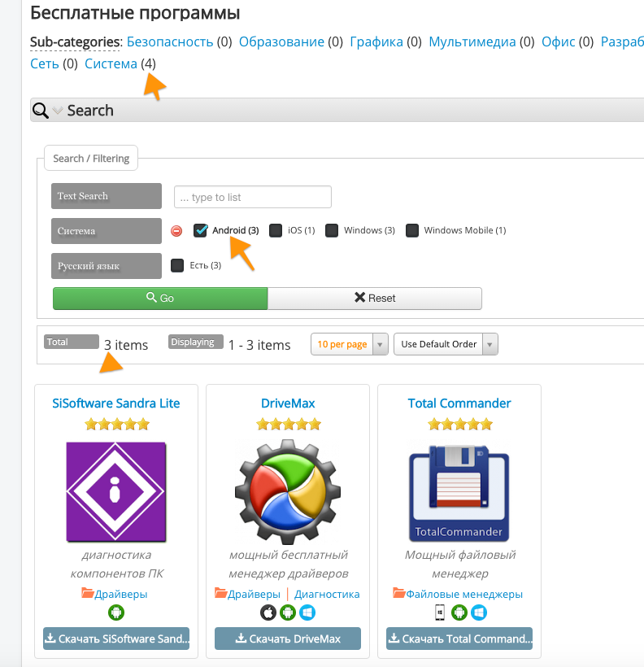Screen dimensions: 644x667
Task: Click the 'мощный бесплатный менеджер драйверов' description
Action: (x=289, y=564)
